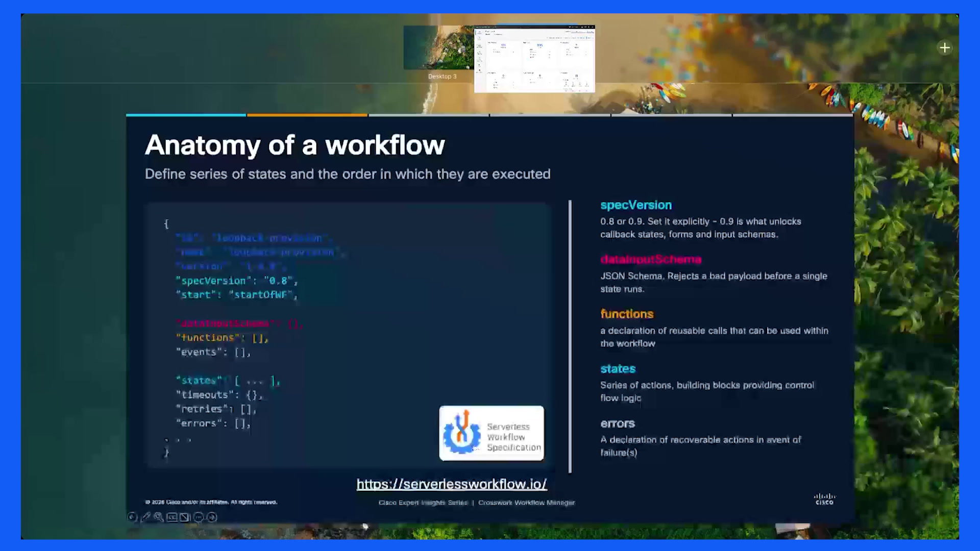
Task: Toggle subtitles with the CC icon
Action: coord(172,517)
